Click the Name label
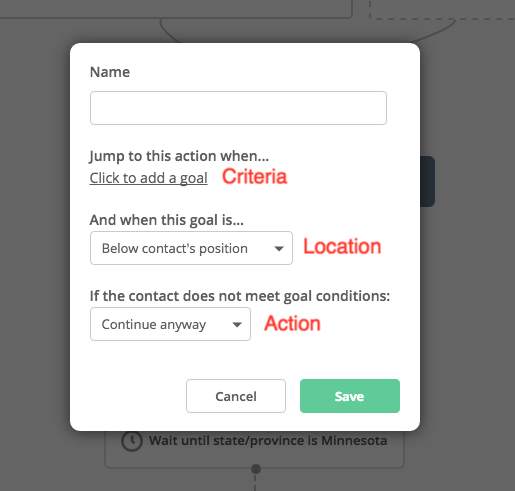 tap(110, 72)
